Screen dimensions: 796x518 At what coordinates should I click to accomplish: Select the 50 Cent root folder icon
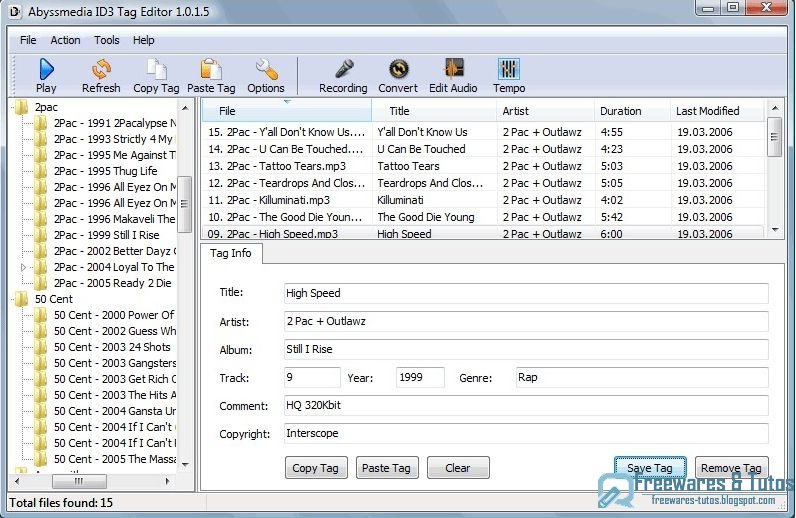21,299
